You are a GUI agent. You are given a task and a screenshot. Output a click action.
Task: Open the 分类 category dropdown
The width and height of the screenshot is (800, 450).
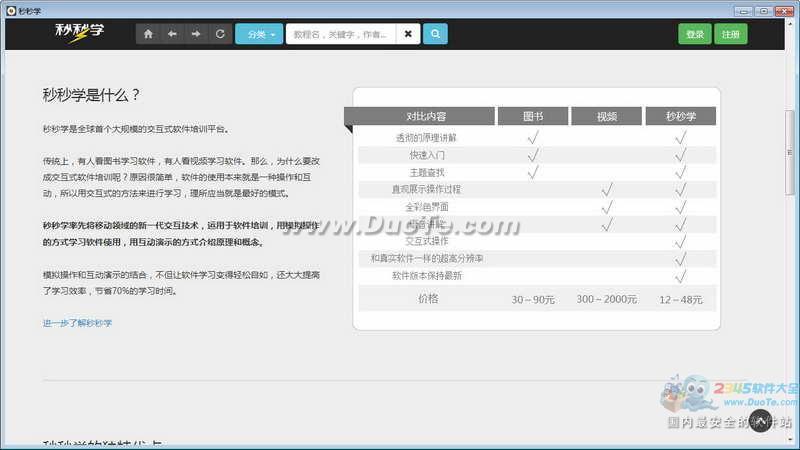[x=259, y=34]
